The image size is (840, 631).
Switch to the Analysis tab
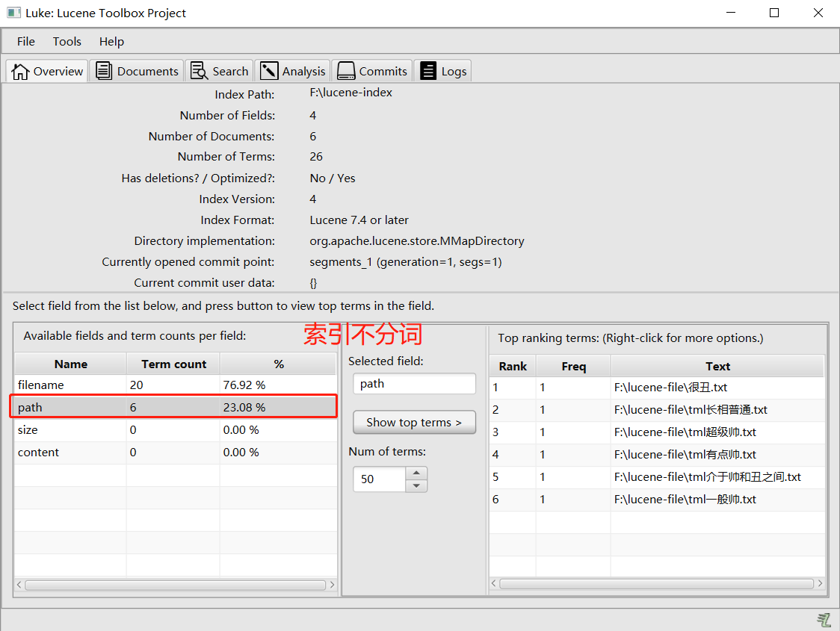click(x=292, y=71)
